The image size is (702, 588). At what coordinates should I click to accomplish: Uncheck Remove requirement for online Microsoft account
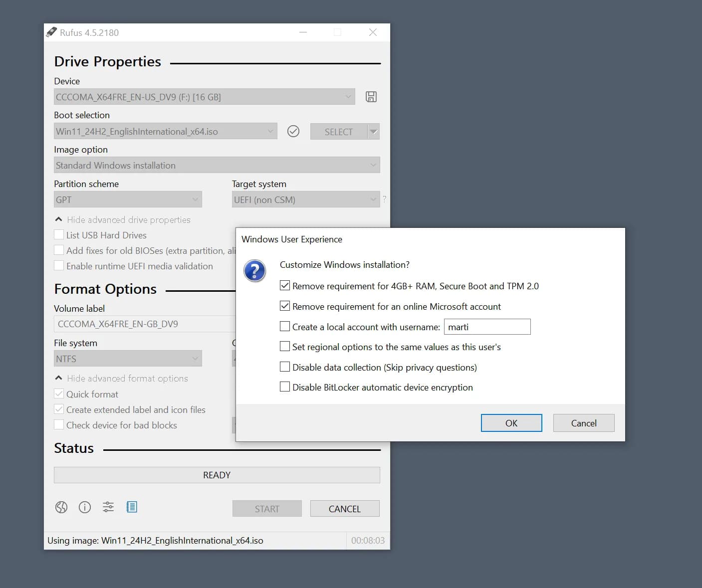click(x=285, y=306)
